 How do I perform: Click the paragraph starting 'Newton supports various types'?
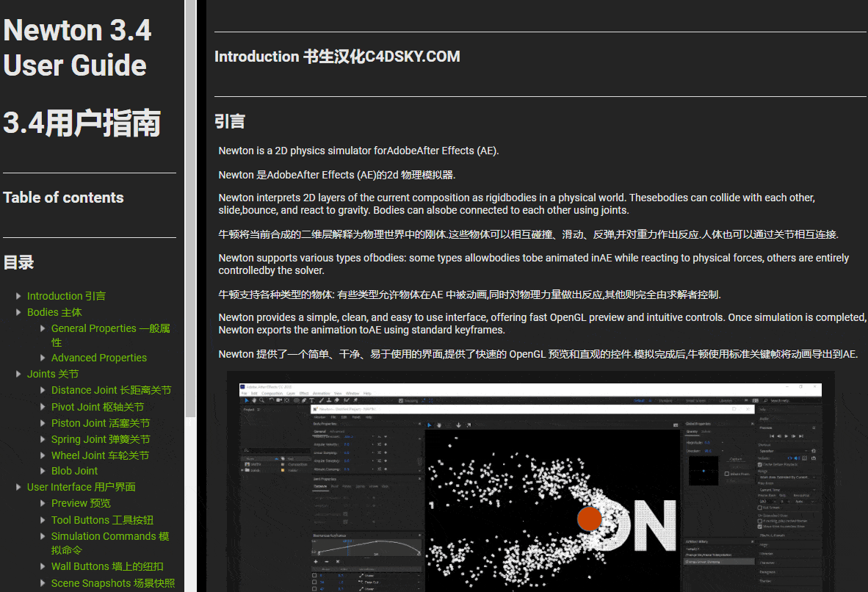coord(534,264)
